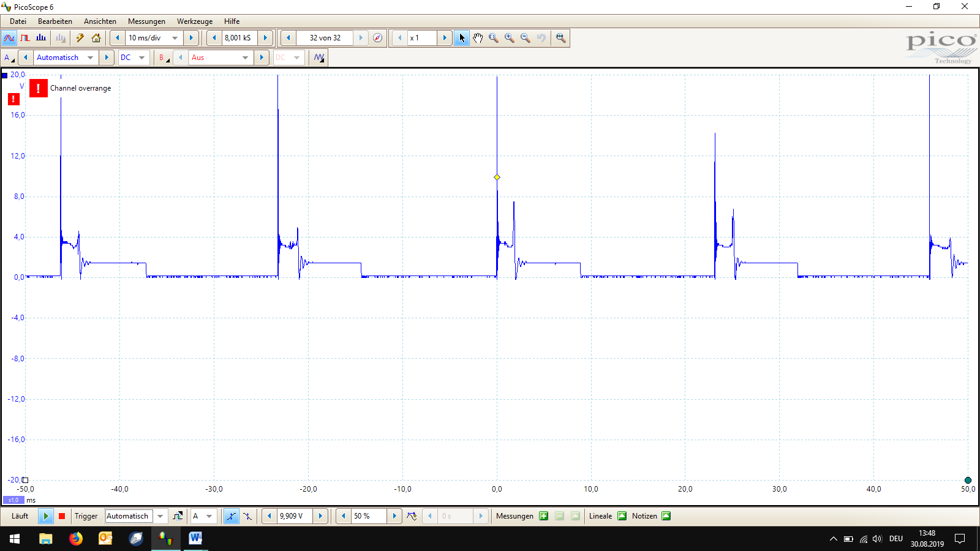Screen dimensions: 980x551
Task: Click the auto setup lightning icon
Action: point(80,38)
